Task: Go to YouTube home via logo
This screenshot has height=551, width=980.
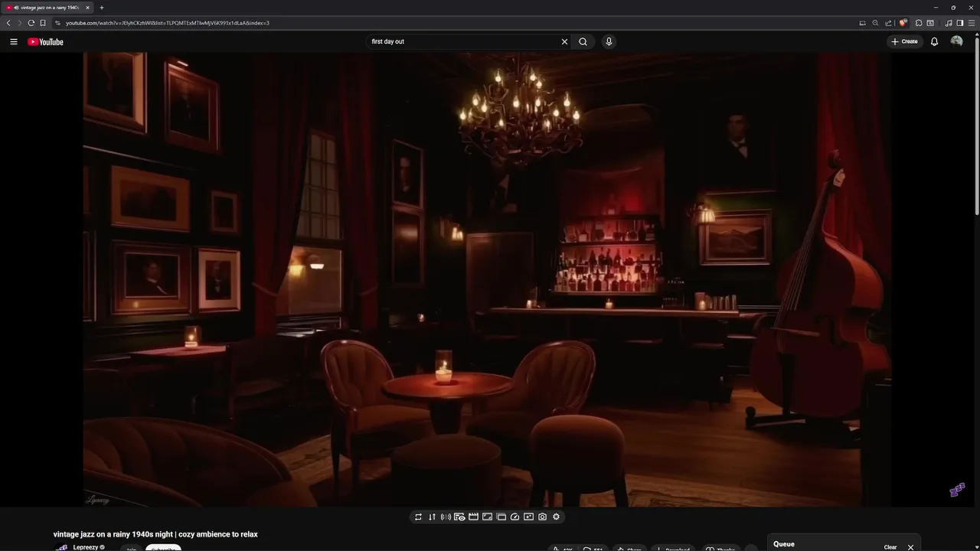Action: 46,42
